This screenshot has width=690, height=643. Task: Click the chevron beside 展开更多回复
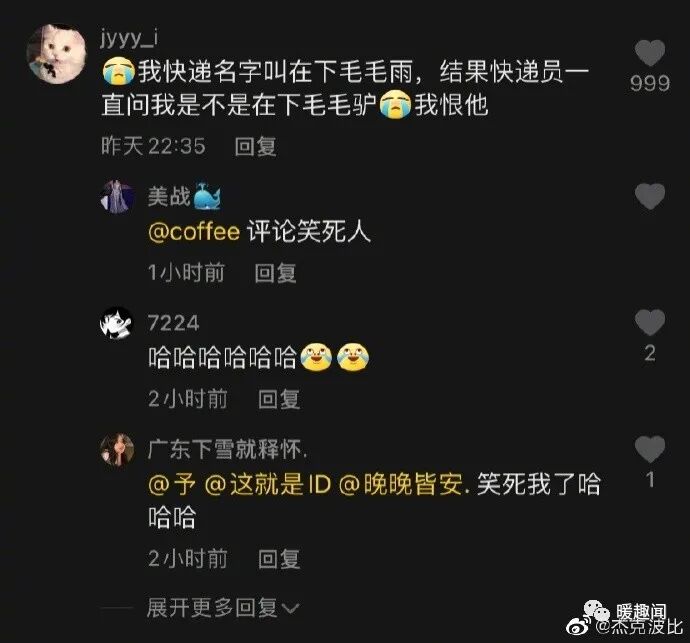click(290, 609)
